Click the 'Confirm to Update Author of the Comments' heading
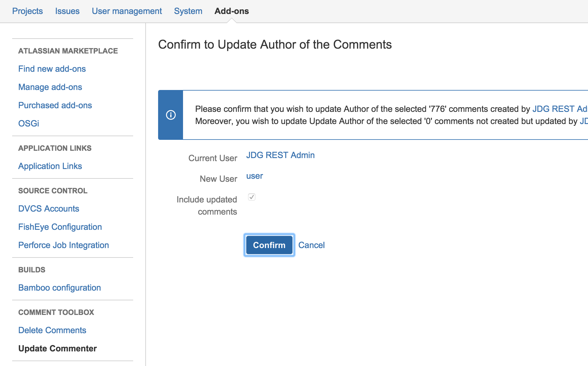 pos(275,44)
